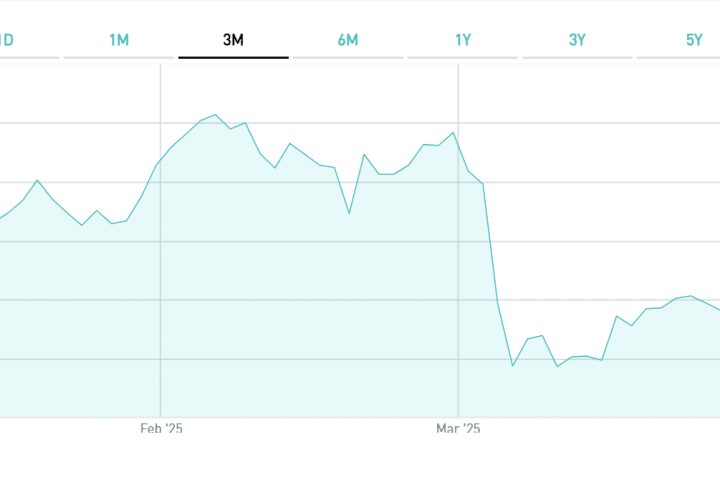The height and width of the screenshot is (480, 720).
Task: Click the sharp dip in late February
Action: click(349, 213)
